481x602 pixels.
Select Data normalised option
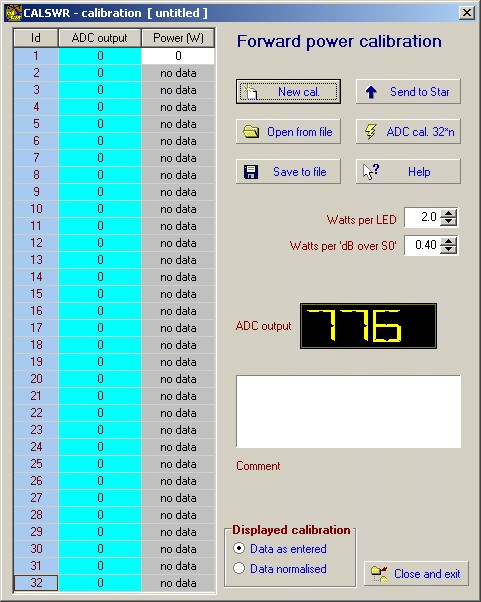point(239,568)
